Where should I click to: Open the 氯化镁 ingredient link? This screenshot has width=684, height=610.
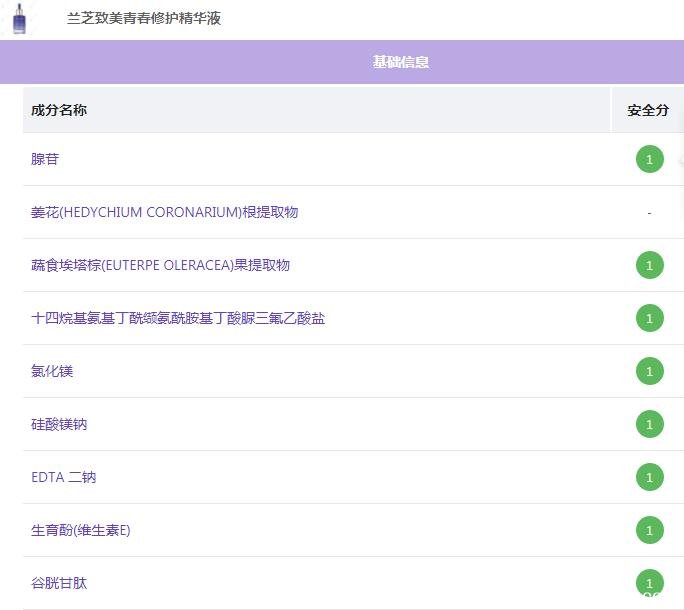52,371
